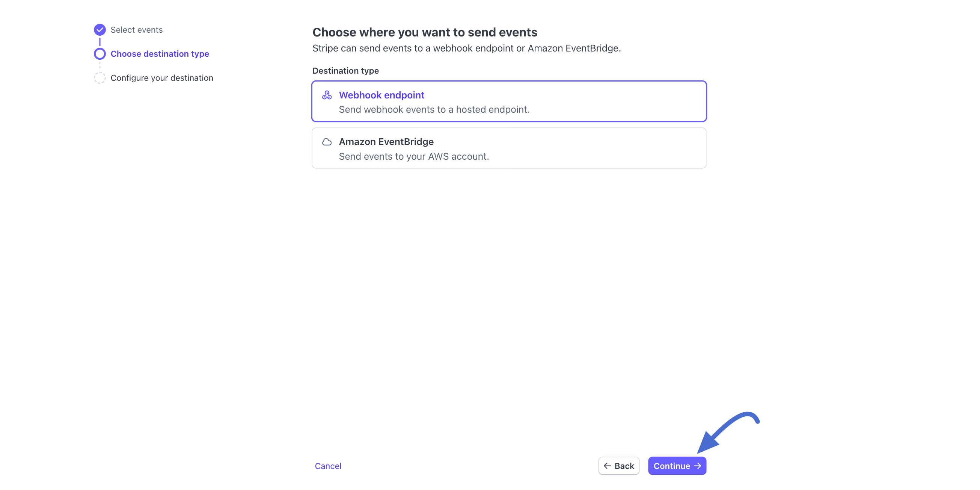Select the Webhook endpoint destination title
The height and width of the screenshot is (490, 980).
(381, 95)
